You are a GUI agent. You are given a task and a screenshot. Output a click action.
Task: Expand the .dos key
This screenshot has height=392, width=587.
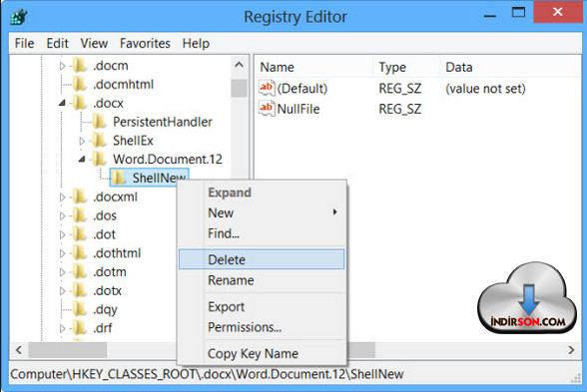click(x=62, y=215)
